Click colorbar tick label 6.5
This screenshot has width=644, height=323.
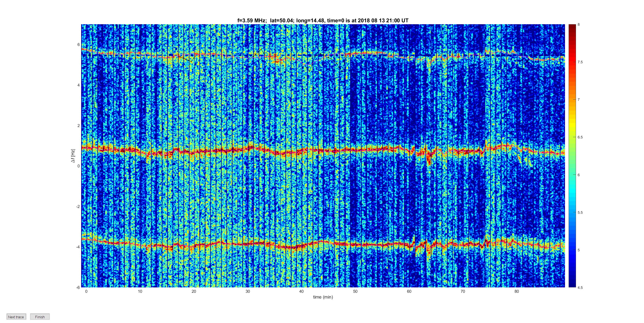580,137
